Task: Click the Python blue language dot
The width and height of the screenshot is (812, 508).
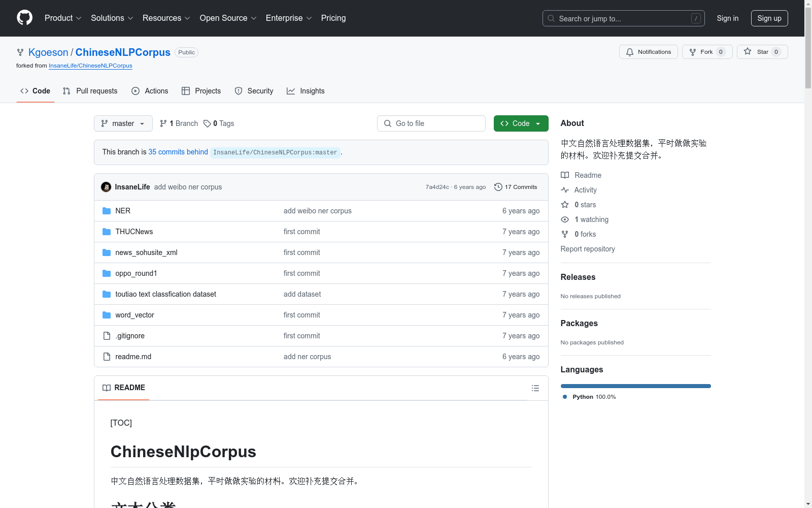Action: (565, 397)
